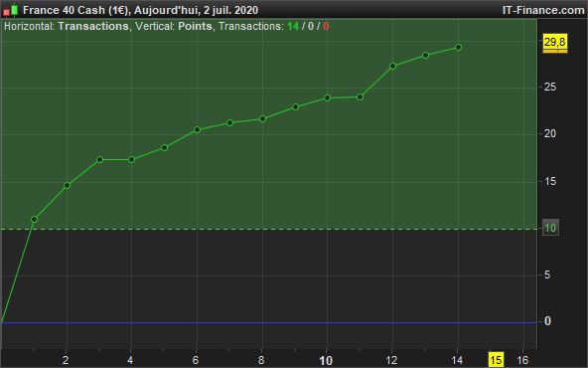Click the green winning transactions count 14

[x=293, y=26]
